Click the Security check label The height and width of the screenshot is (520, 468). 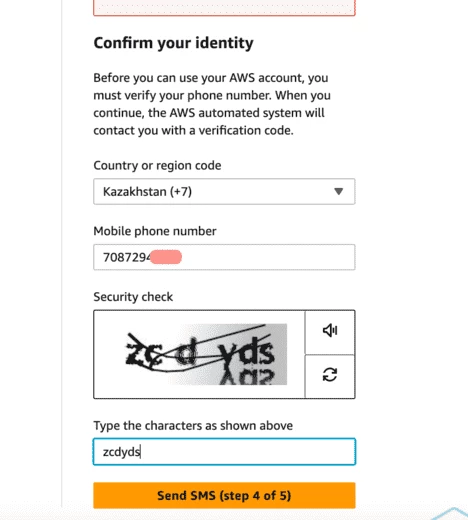(133, 297)
